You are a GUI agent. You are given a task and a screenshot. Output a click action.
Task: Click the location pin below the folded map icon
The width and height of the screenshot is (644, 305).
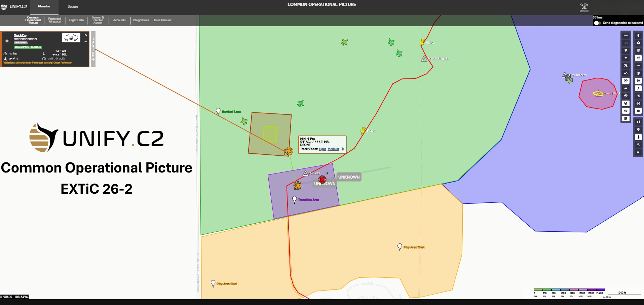(x=638, y=129)
